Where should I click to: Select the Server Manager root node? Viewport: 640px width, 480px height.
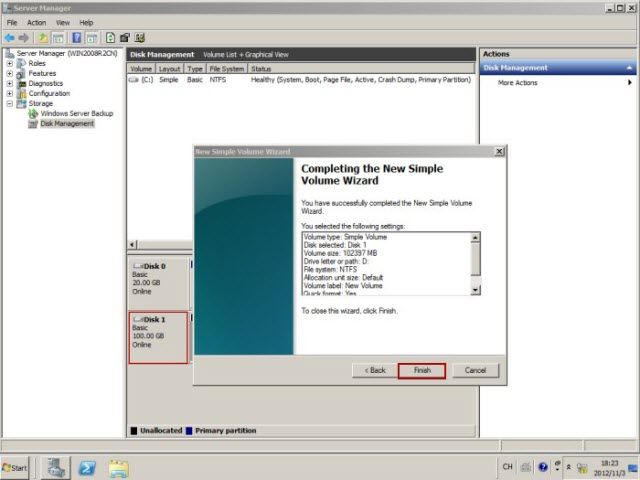(x=67, y=53)
